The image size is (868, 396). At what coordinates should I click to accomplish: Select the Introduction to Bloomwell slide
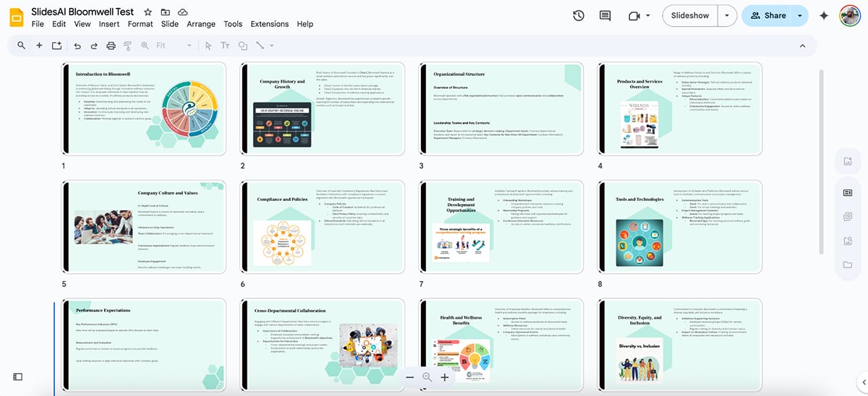tap(144, 109)
